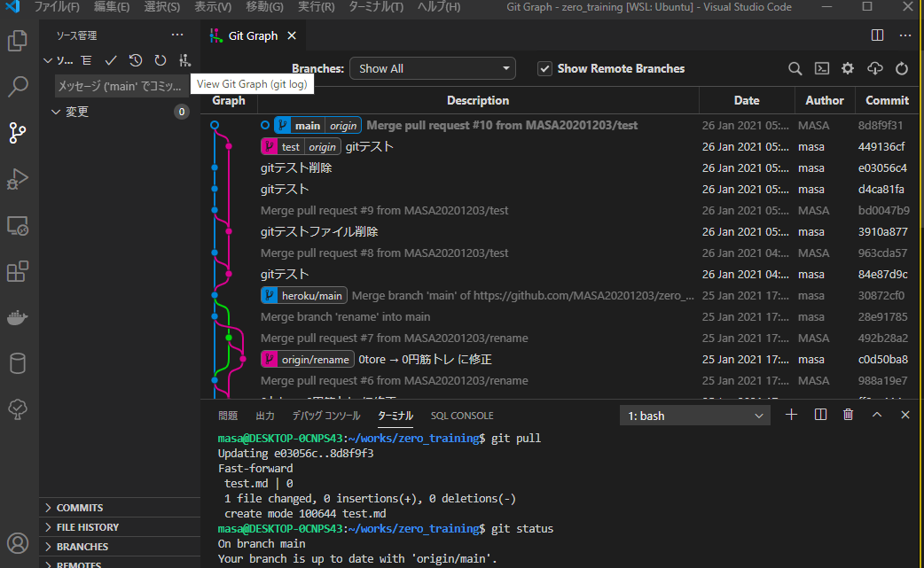Open the 1: bash terminal selector dropdown
924x568 pixels.
[x=694, y=414]
